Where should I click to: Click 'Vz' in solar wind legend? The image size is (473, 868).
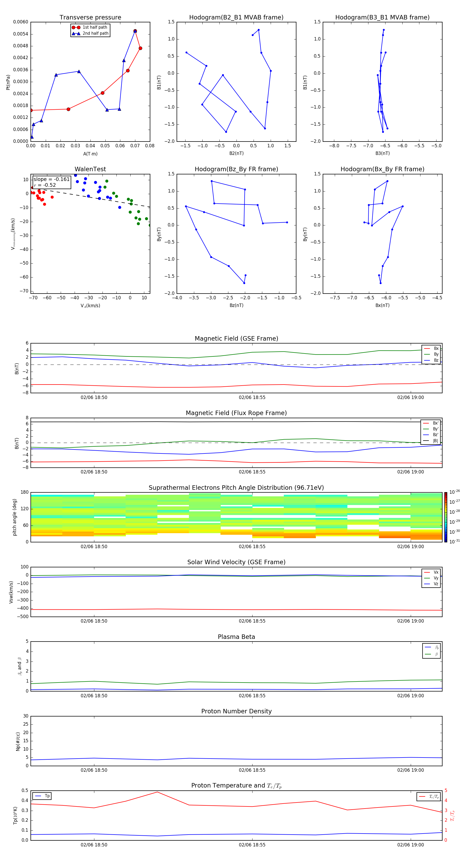tap(431, 584)
